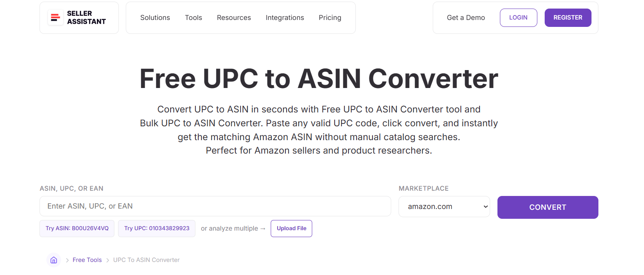Open the Resources menu

[x=234, y=18]
